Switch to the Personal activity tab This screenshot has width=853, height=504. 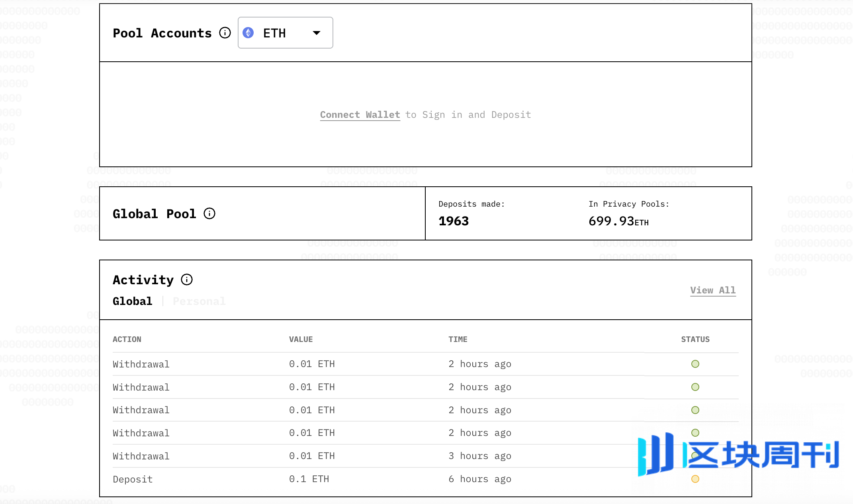[199, 301]
